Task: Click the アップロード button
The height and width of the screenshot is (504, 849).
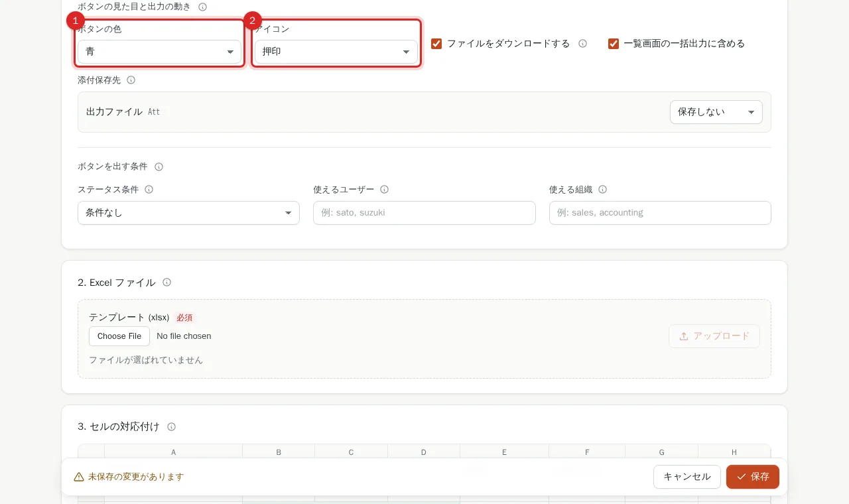Action: coord(714,336)
